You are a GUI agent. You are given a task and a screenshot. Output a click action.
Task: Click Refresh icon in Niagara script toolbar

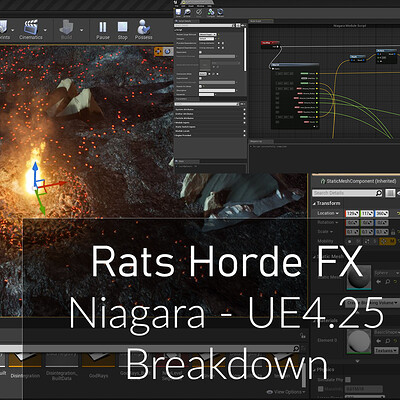point(220,12)
